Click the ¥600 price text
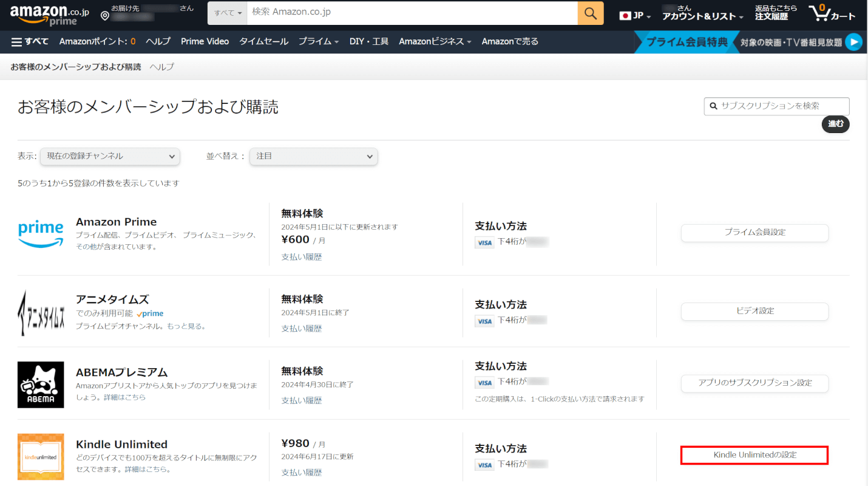 (296, 239)
